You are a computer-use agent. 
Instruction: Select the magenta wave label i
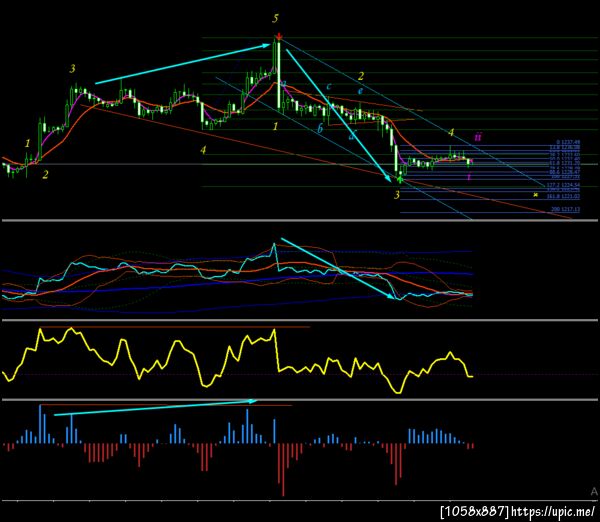469,176
